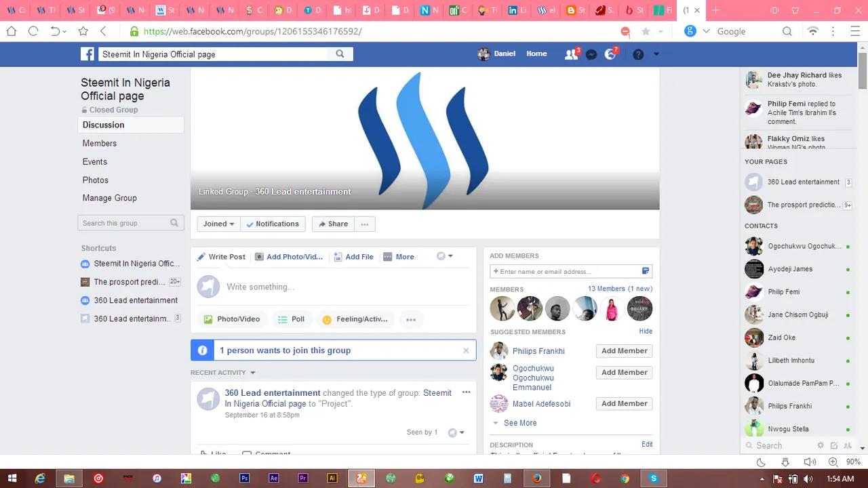Open the Members section
This screenshot has height=488, width=868.
100,143
